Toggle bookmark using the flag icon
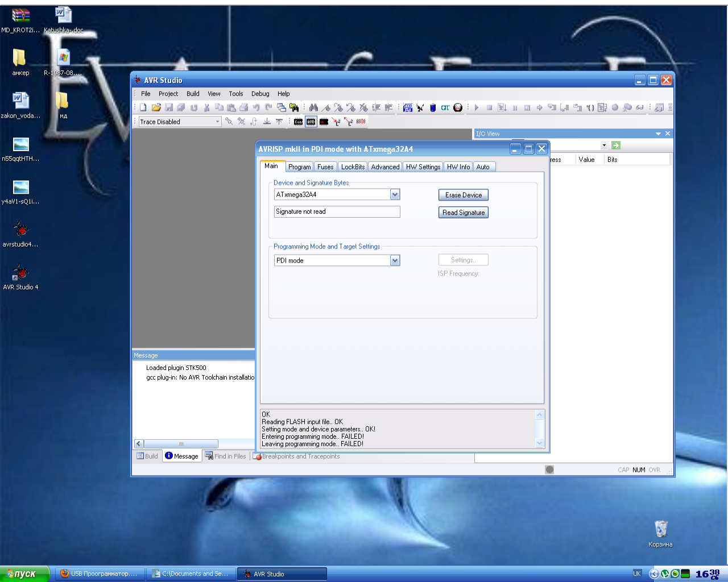Viewport: 728px width, 582px height. [326, 107]
